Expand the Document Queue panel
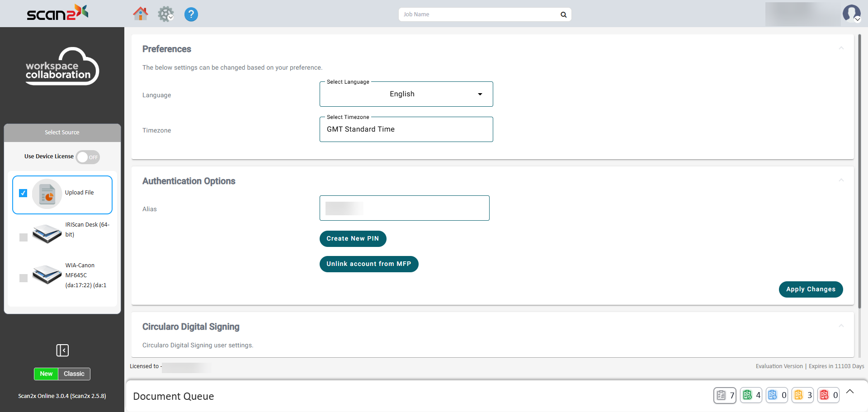 [850, 392]
